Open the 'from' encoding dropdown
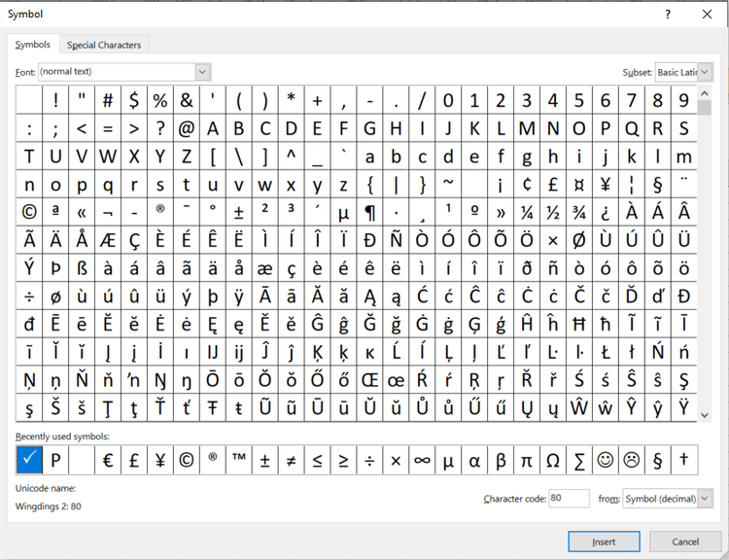 (x=705, y=499)
